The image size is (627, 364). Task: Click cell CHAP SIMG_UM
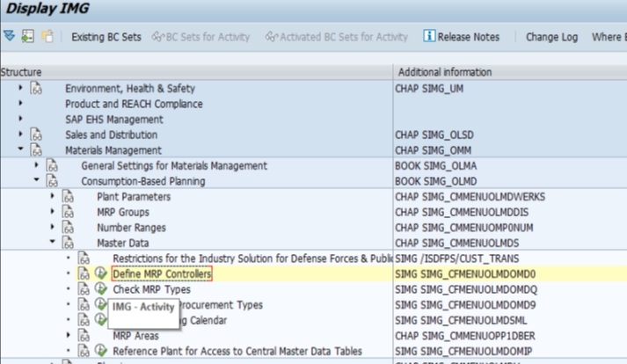pos(429,89)
